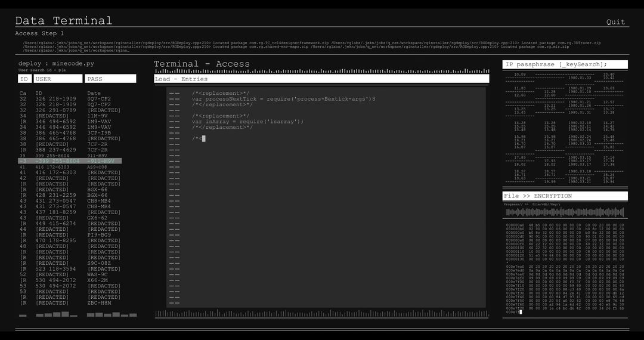Click date 1980.03.15 in passphrase table
Image resolution: width=644 pixels, height=340 pixels.
[580, 157]
